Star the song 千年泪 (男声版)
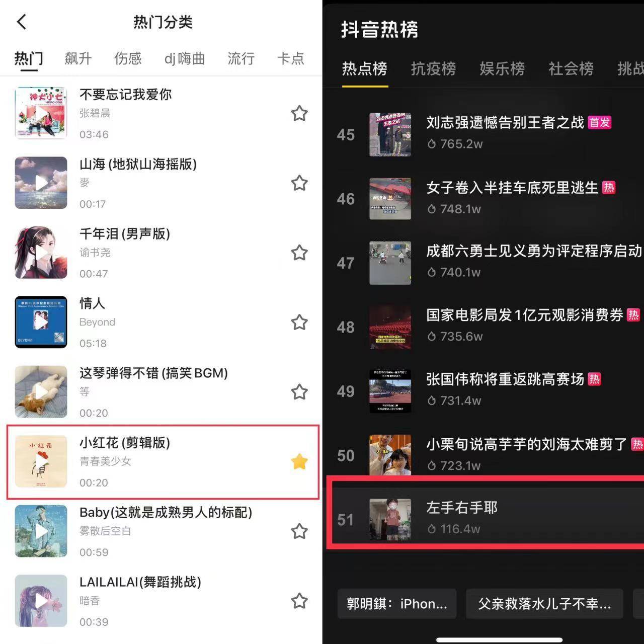The height and width of the screenshot is (644, 644). [299, 253]
